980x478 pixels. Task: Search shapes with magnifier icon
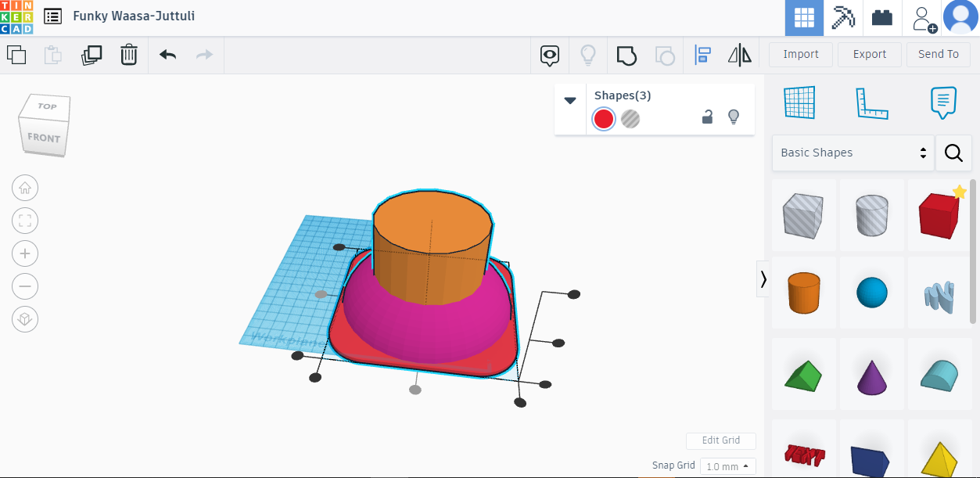(x=953, y=153)
